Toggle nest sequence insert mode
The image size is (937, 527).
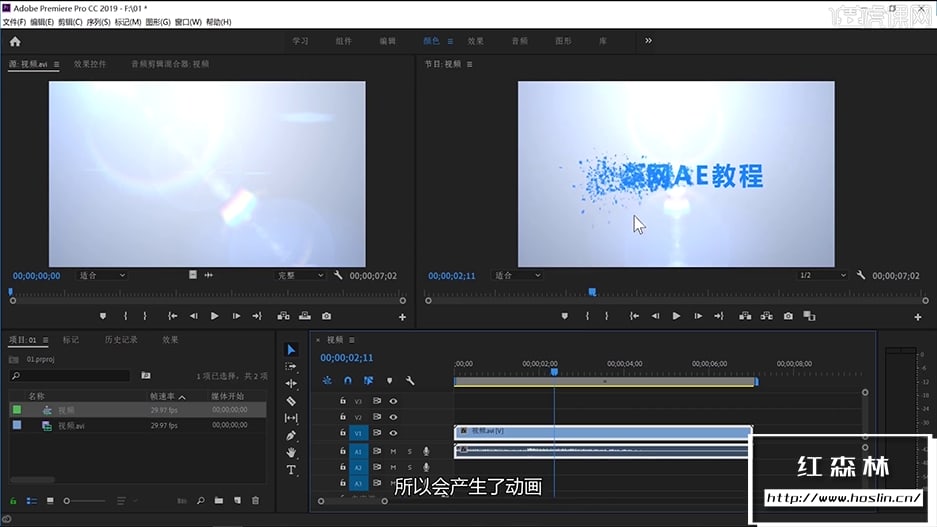tap(327, 381)
